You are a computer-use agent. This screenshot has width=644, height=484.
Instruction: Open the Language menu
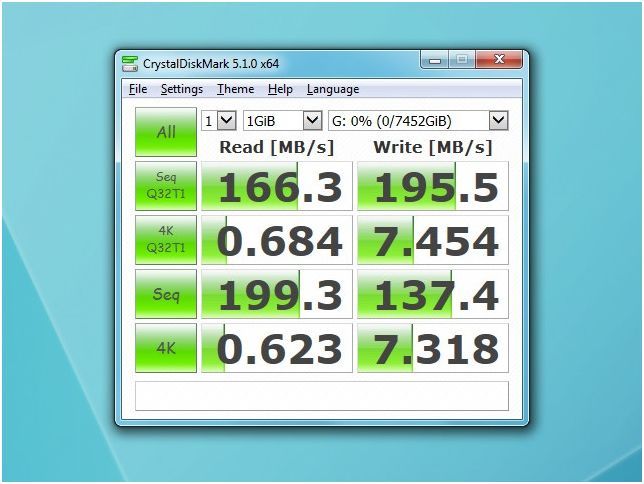(333, 89)
